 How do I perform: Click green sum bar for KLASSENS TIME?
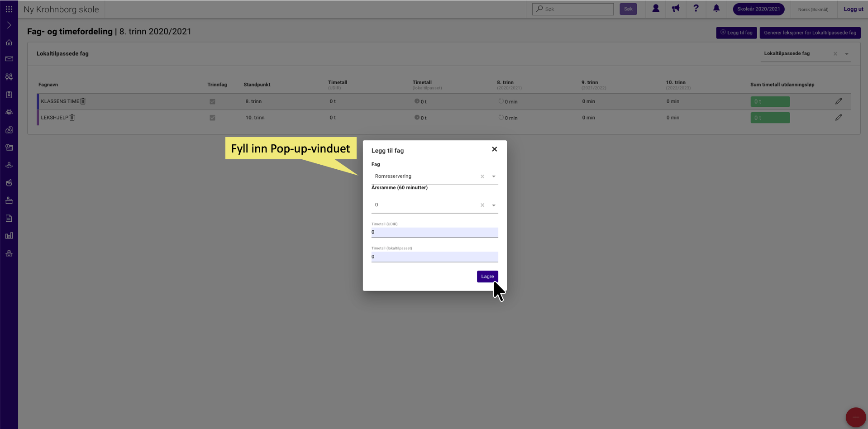click(770, 102)
